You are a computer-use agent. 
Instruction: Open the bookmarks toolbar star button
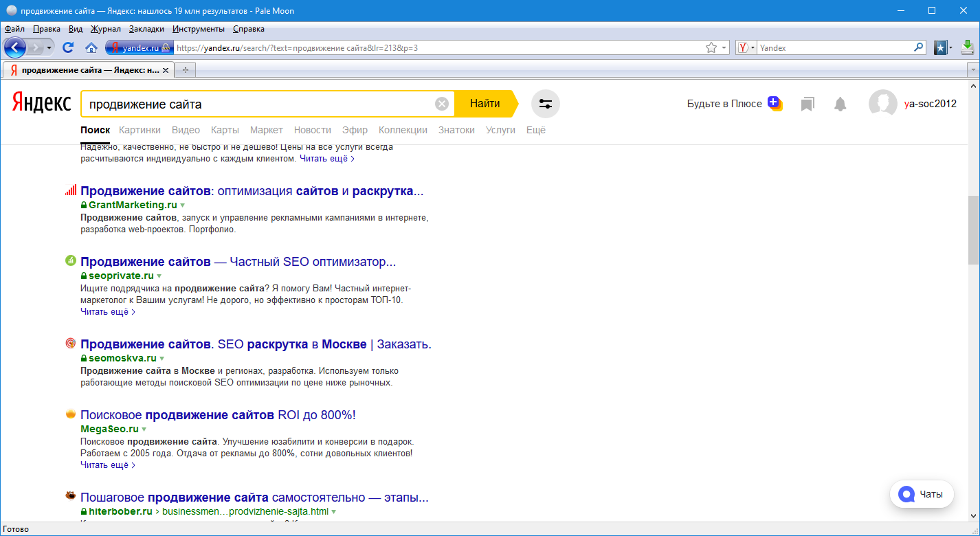click(941, 48)
